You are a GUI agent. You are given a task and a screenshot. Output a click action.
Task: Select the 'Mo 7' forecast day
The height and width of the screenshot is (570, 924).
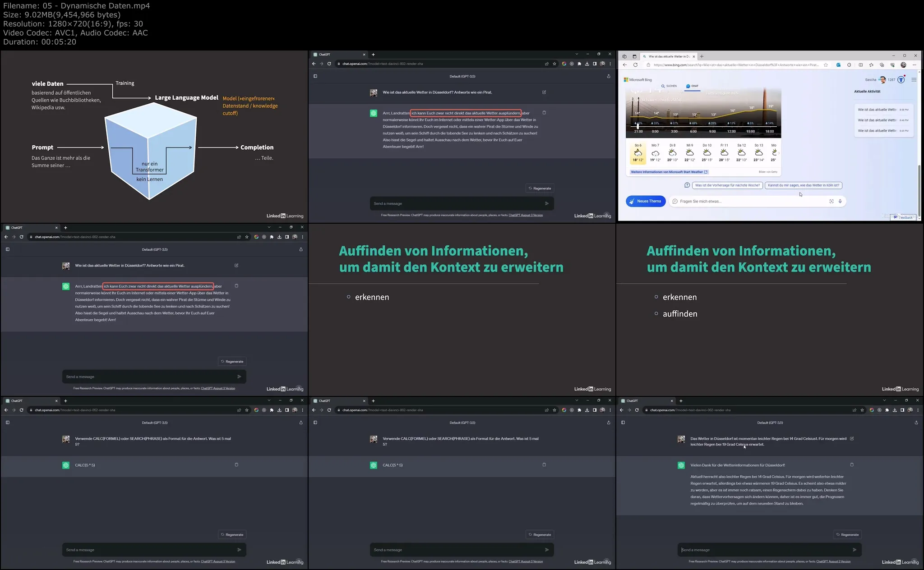655,153
